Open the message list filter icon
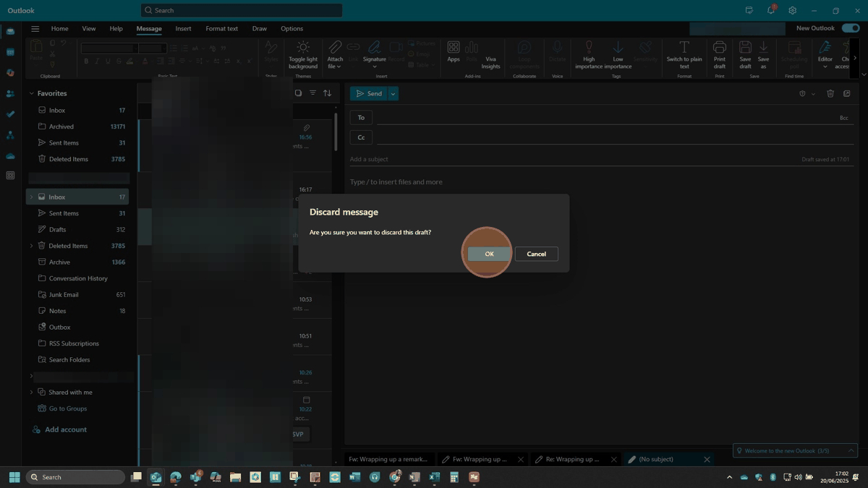 pyautogui.click(x=312, y=93)
